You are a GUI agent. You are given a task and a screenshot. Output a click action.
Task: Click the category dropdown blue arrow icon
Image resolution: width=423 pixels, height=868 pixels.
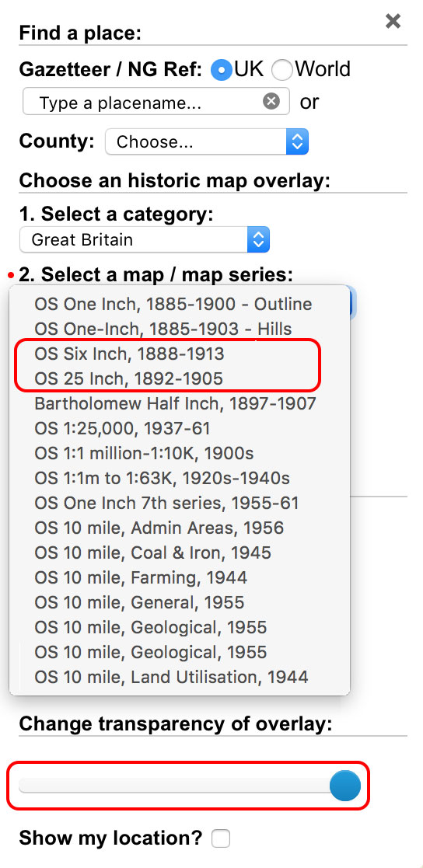coord(258,239)
